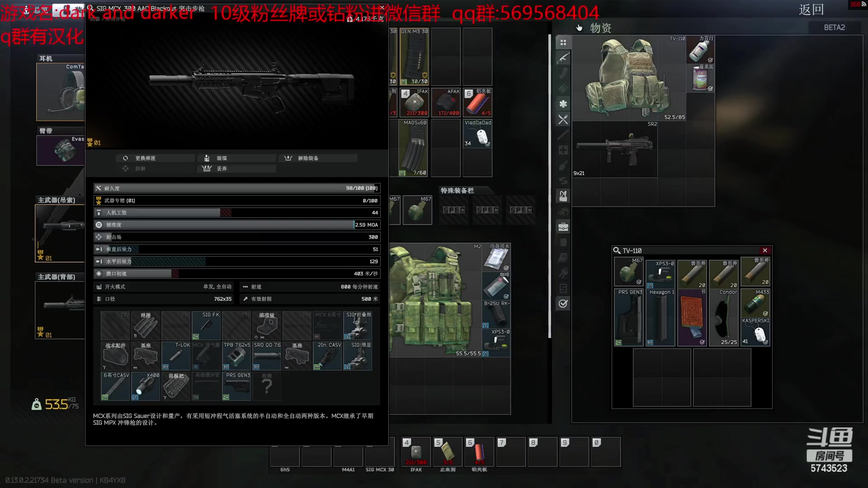The width and height of the screenshot is (868, 488).
Task: Filter stash by quest checkmark icon
Action: [x=563, y=304]
